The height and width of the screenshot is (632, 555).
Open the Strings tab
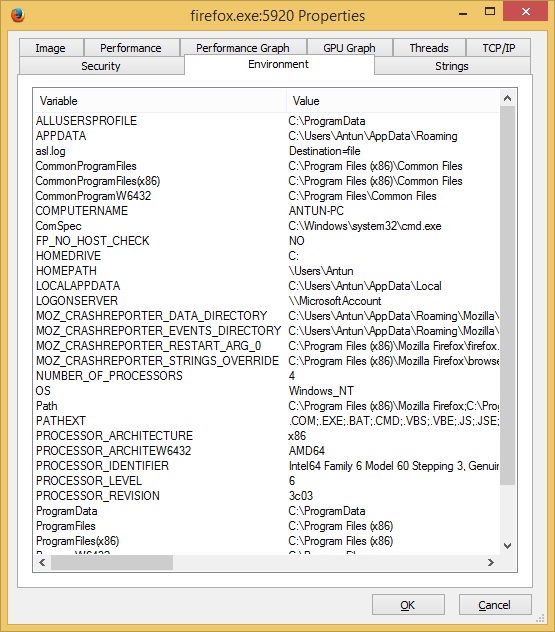pos(452,66)
